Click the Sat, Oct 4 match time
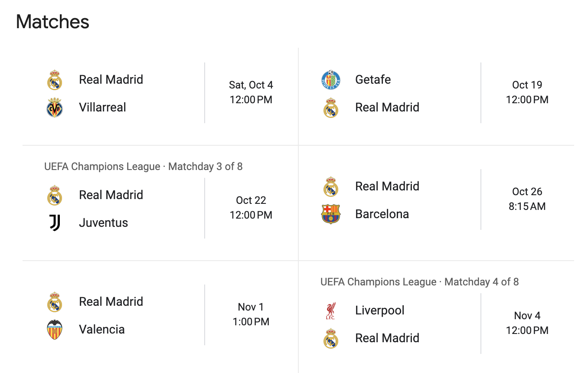 click(251, 92)
